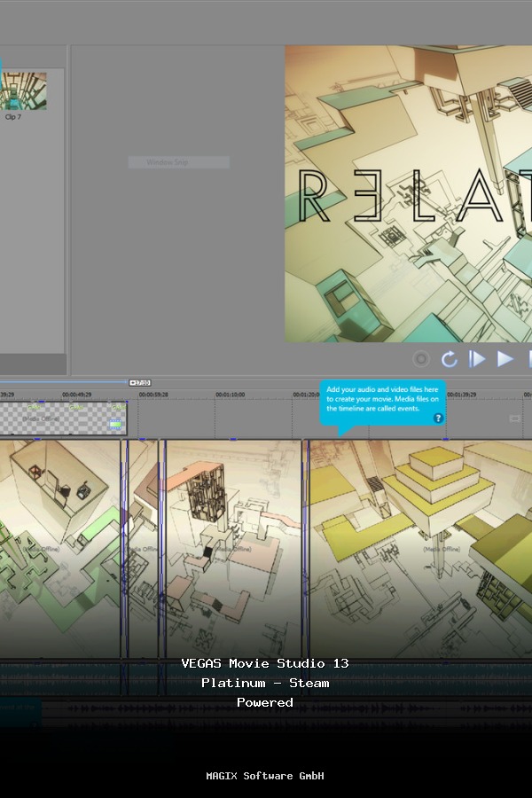
Task: Select the pink structure video event
Action: (233, 549)
